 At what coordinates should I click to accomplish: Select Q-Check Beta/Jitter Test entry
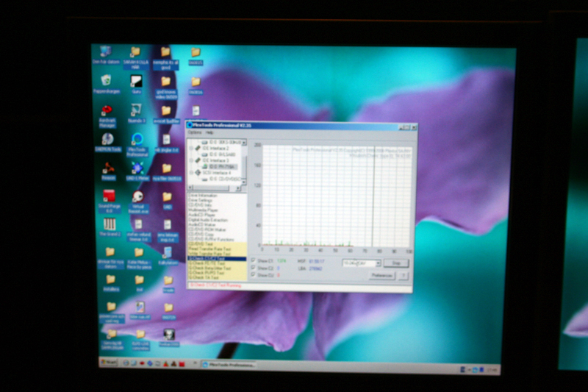[x=209, y=268]
